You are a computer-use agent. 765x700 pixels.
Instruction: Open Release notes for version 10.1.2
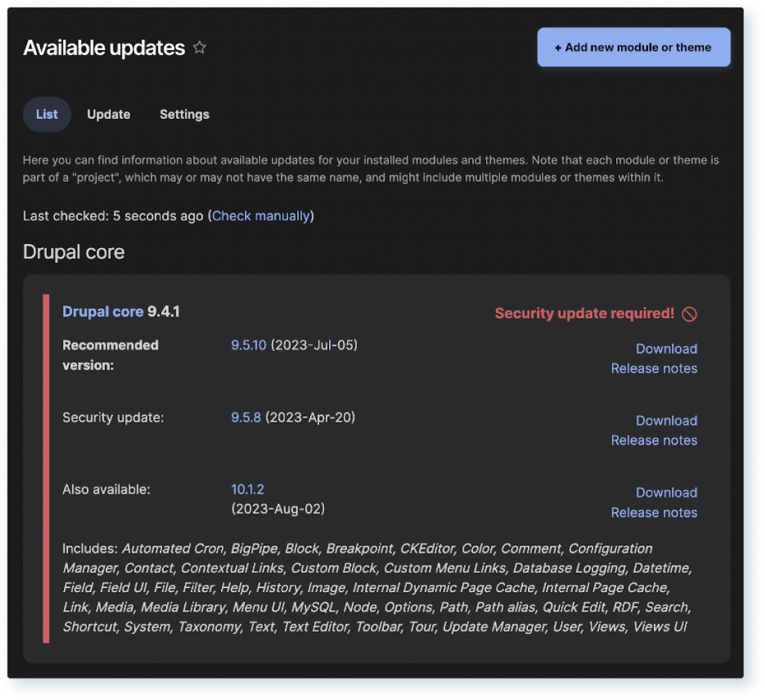tap(654, 512)
